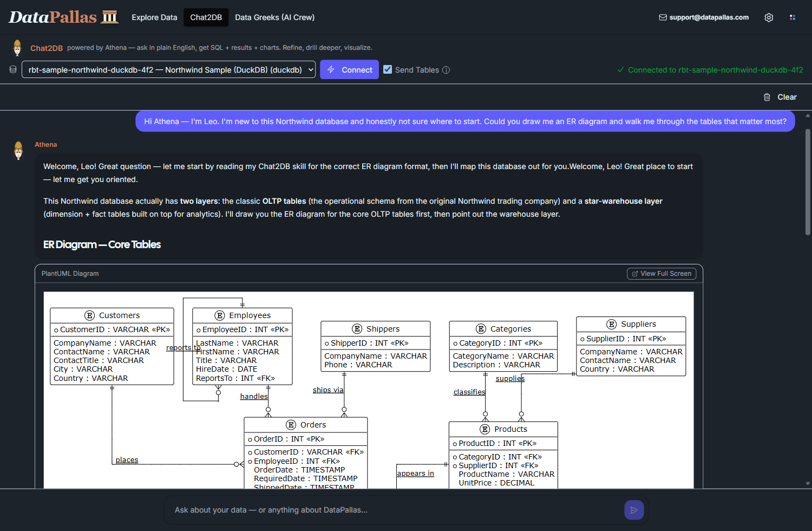Click "RequiredDate : TIMESTAMP" in Orders entity

tap(306, 478)
